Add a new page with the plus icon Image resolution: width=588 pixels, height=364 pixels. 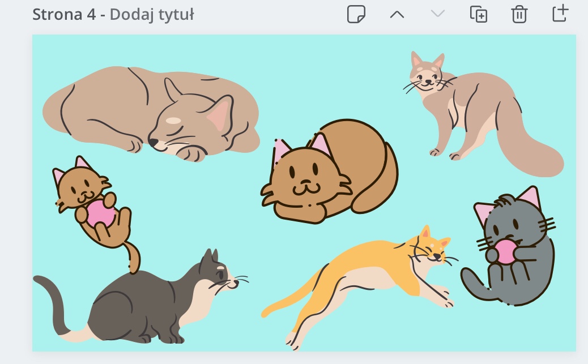tap(560, 14)
